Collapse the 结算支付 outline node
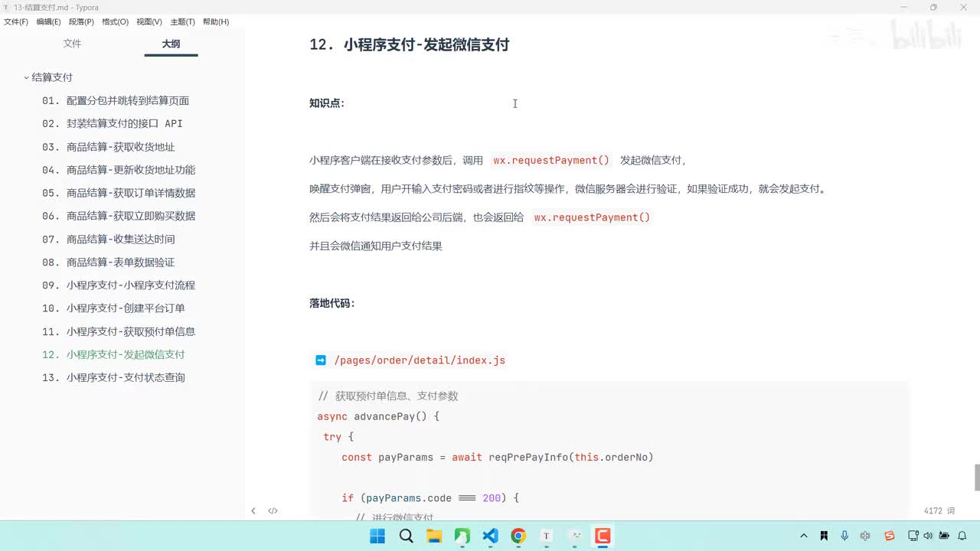Screen dimensions: 980x551 pos(26,77)
